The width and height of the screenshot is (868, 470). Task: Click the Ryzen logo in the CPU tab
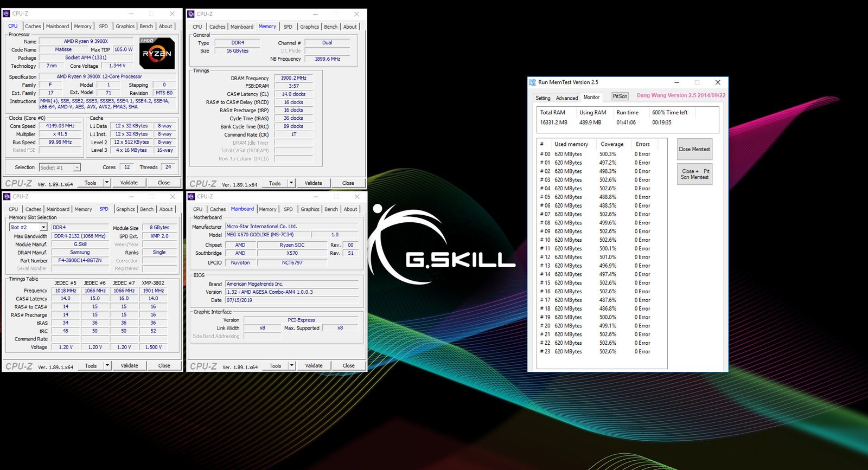[x=157, y=53]
